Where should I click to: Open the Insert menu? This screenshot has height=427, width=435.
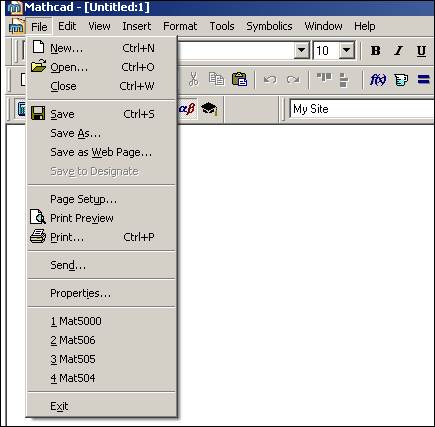[137, 26]
